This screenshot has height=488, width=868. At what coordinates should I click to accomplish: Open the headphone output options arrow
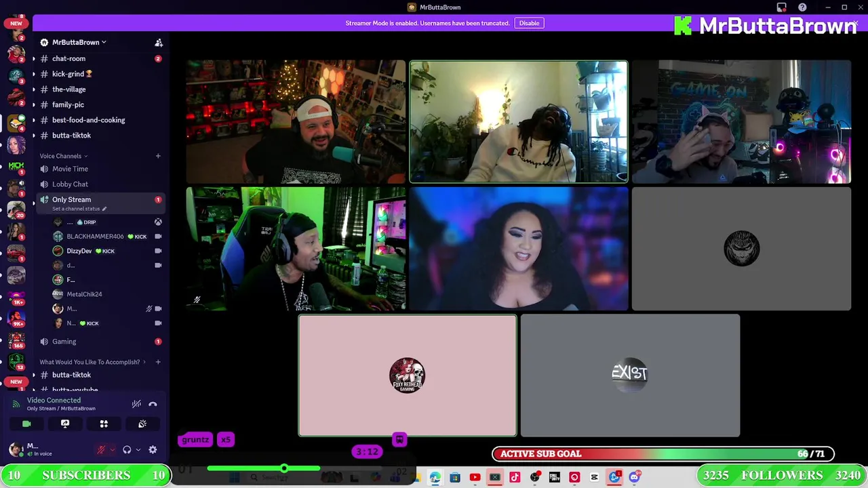[138, 449]
